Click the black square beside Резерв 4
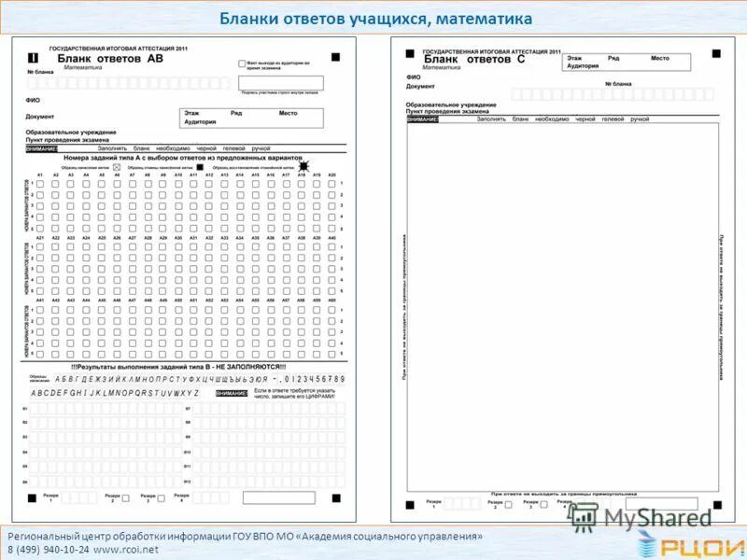This screenshot has width=747, height=560. click(336, 497)
